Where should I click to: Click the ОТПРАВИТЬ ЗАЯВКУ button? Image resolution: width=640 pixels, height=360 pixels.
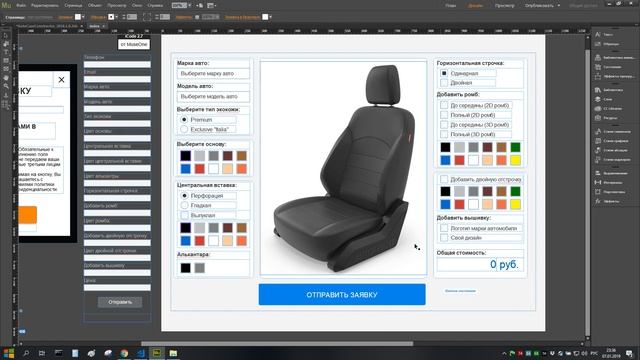342,294
